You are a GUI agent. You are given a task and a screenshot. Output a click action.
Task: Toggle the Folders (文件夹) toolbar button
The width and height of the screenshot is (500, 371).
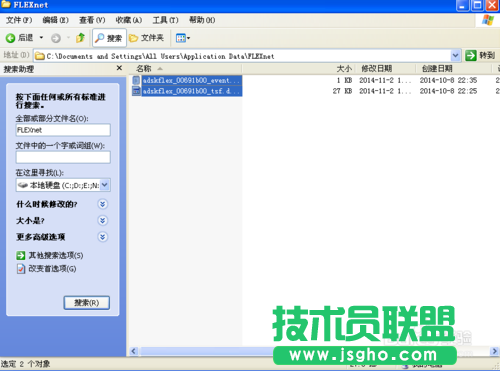147,38
